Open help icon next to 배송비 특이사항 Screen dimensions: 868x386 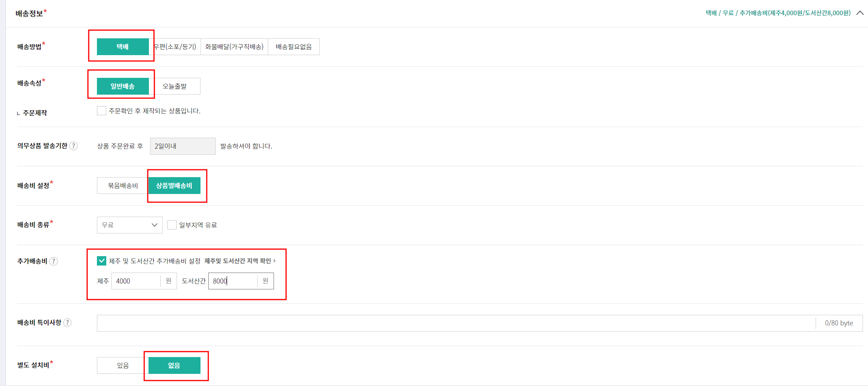pos(67,322)
